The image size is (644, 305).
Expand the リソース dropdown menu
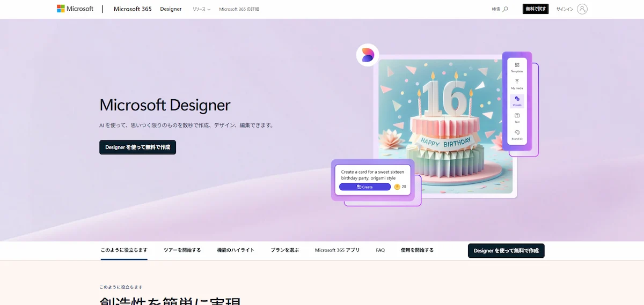(201, 9)
